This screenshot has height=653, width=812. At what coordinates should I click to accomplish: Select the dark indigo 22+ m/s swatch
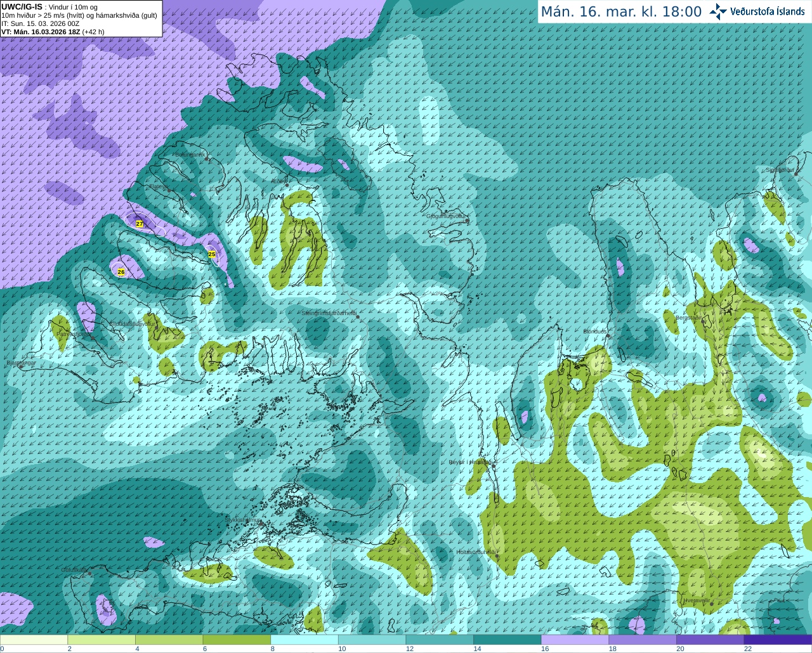pyautogui.click(x=778, y=640)
